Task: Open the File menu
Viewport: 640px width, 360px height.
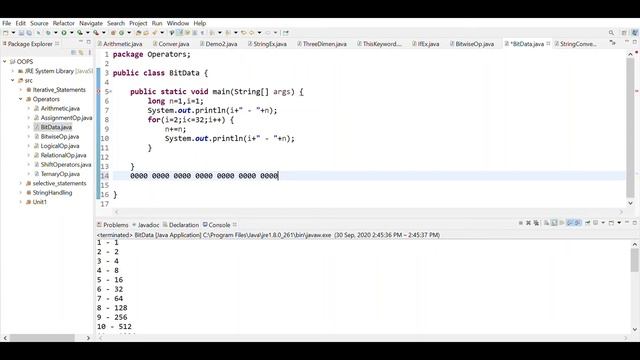Action: 7,23
